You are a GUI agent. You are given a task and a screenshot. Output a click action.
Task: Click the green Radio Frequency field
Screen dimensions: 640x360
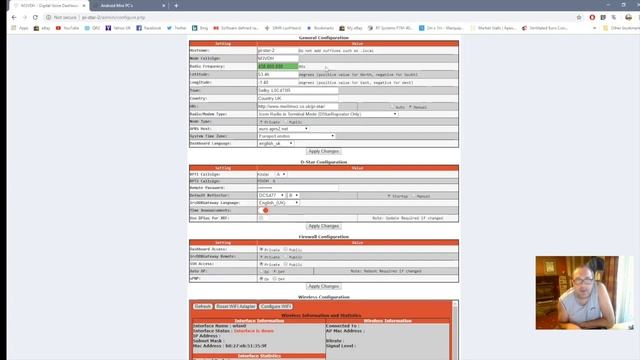tap(278, 66)
